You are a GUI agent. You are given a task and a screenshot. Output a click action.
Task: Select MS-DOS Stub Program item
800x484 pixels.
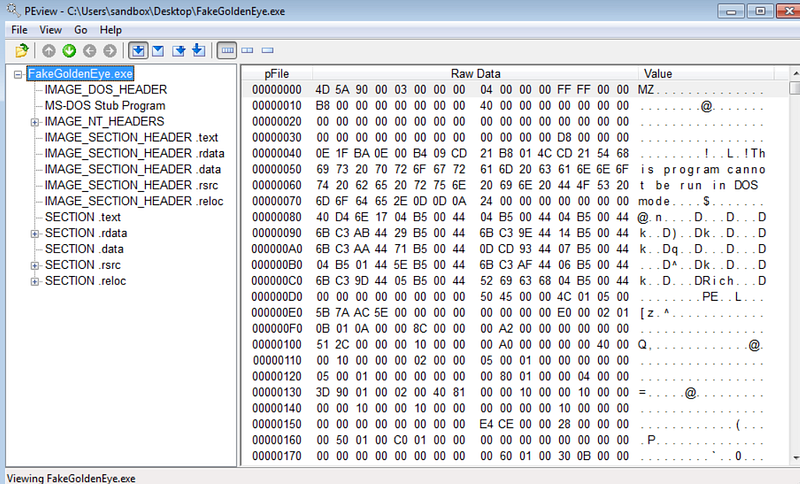pos(105,106)
